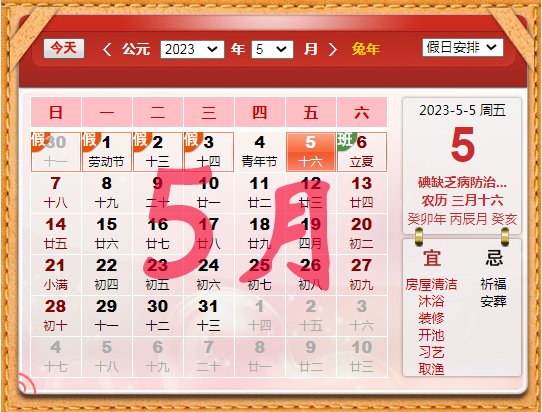
Task: Select highlighted May 5 十六 cell
Action: pos(311,152)
